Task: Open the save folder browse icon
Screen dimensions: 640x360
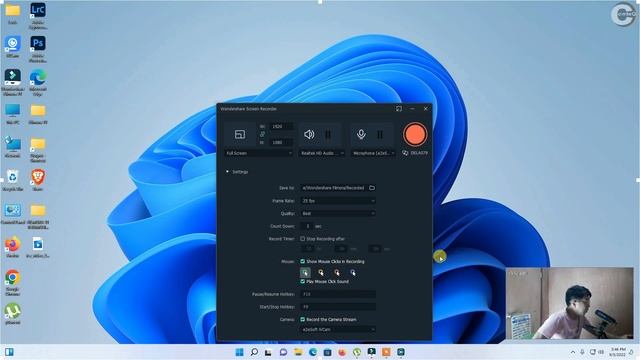Action: (x=372, y=188)
